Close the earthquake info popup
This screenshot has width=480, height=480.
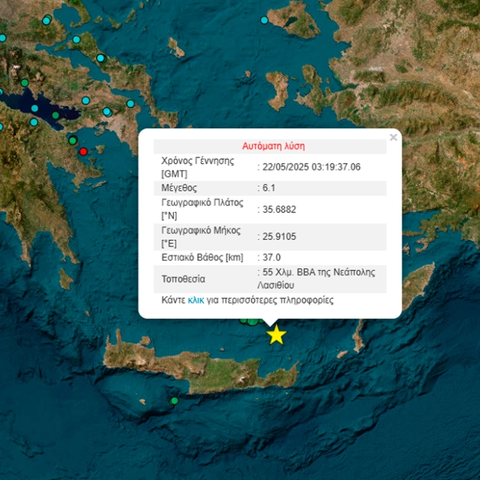pos(393,137)
